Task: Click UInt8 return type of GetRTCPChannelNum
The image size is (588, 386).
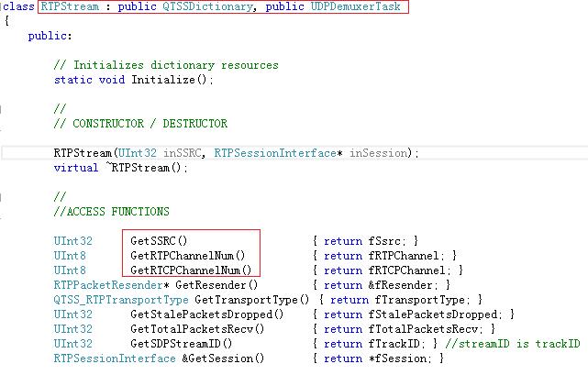Action: click(x=70, y=270)
